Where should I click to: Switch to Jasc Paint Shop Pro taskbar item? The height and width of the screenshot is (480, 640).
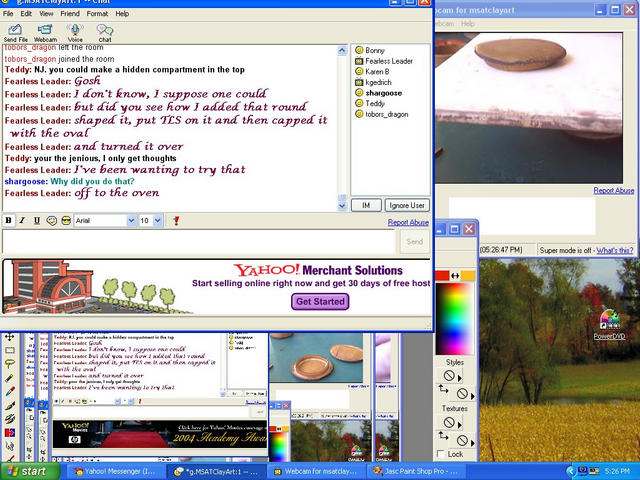coord(416,471)
